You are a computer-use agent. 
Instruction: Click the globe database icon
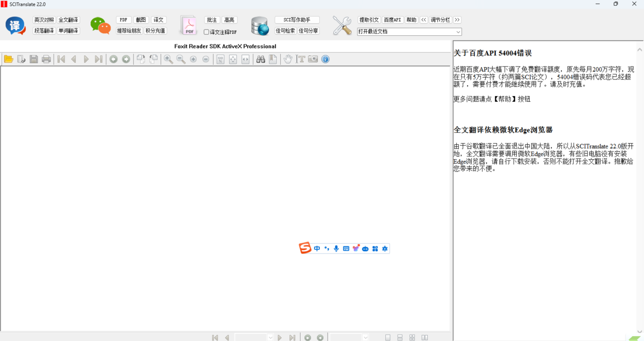pyautogui.click(x=260, y=26)
